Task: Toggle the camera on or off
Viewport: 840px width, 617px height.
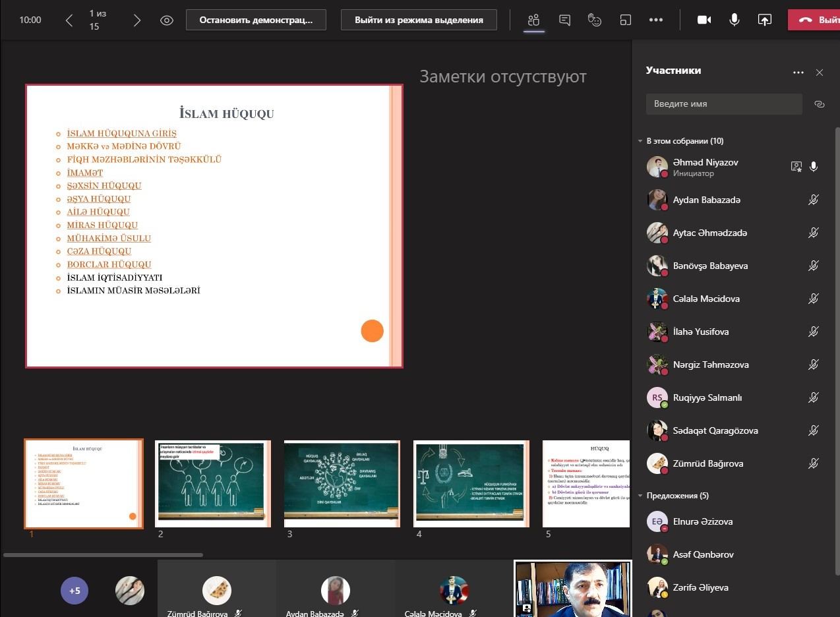Action: (704, 20)
